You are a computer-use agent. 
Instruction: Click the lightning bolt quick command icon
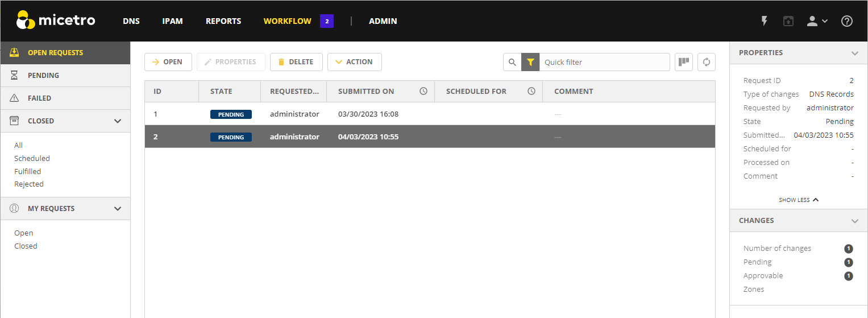click(x=765, y=21)
